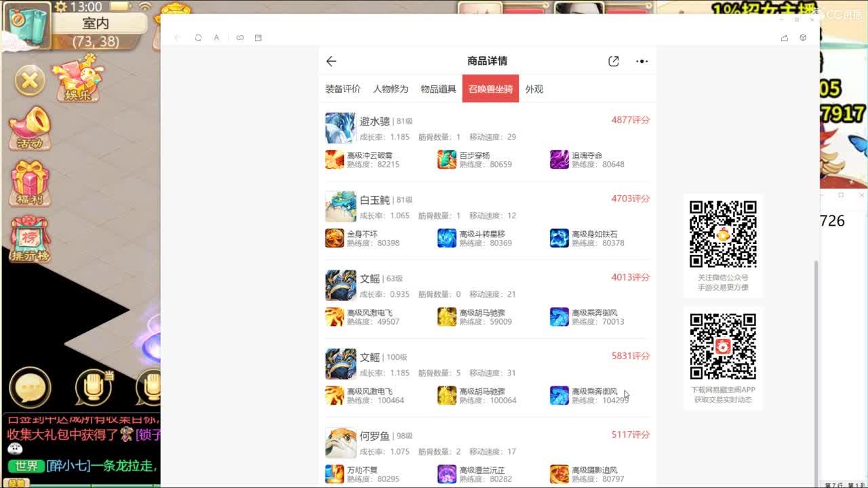Click the 避水驫 mount thumbnail image

point(340,128)
